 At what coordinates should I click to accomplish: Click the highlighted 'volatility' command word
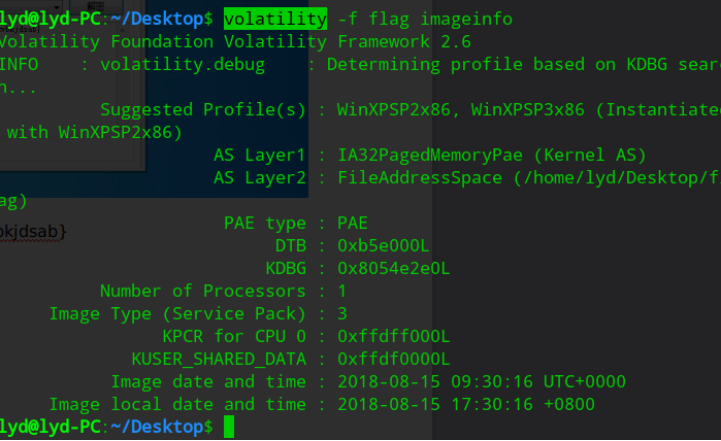click(275, 19)
